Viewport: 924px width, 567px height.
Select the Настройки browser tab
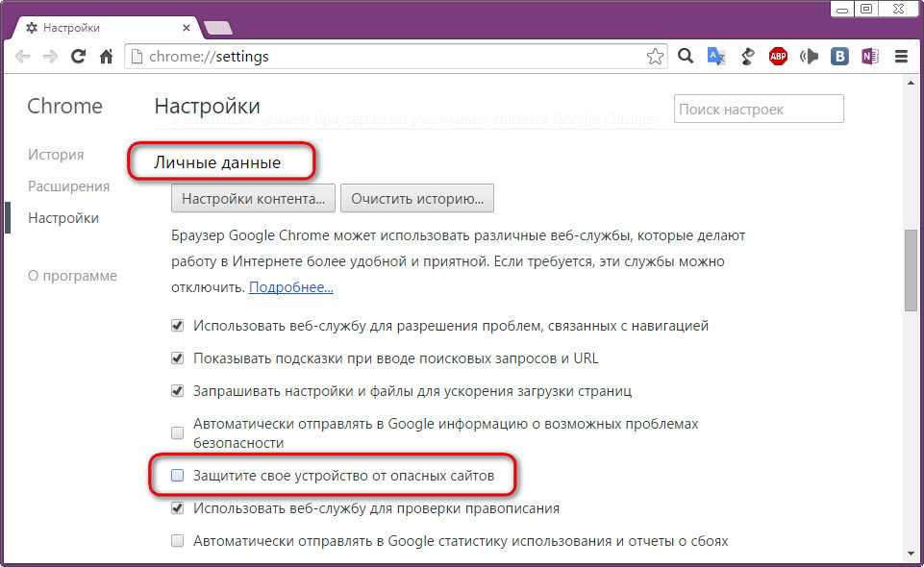[106, 28]
